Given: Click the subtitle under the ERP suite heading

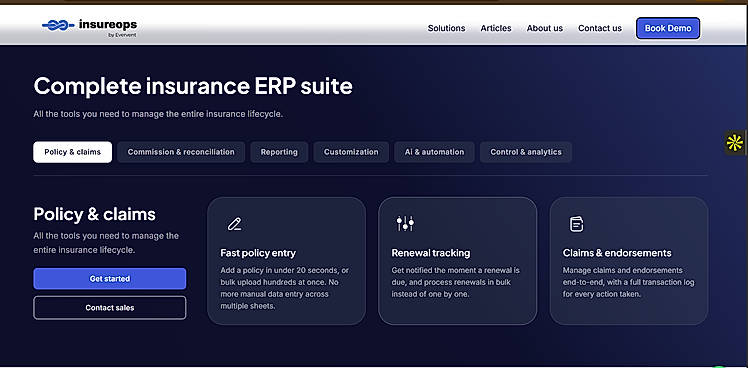Looking at the screenshot, I should click(x=158, y=115).
